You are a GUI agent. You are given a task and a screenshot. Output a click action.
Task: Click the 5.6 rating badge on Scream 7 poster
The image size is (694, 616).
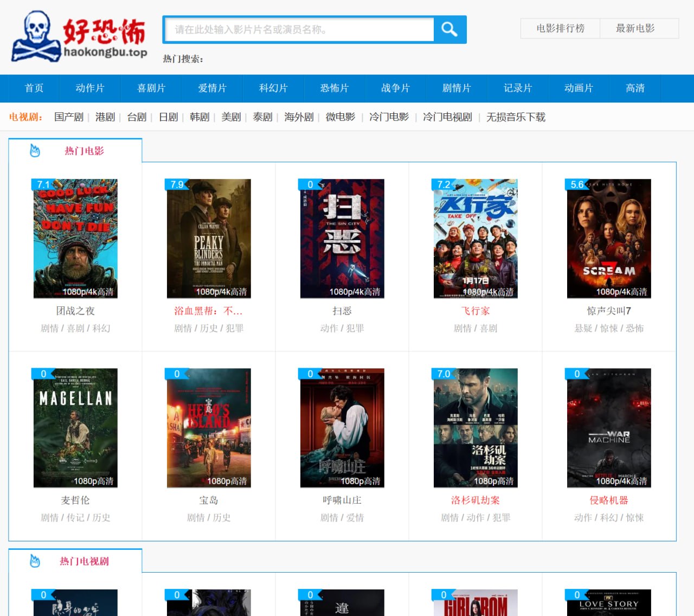pos(576,184)
